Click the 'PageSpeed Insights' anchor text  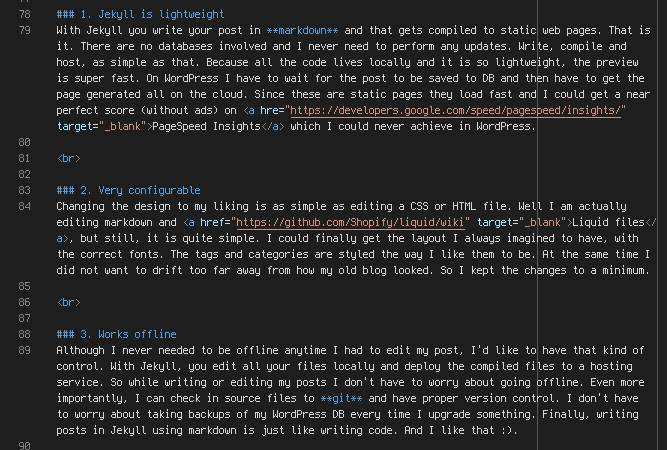(x=206, y=126)
